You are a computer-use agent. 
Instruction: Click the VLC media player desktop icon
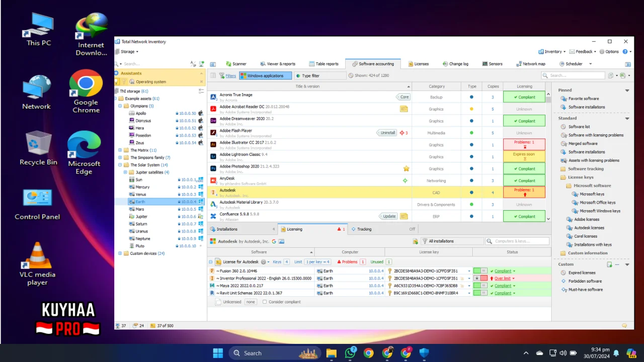tap(37, 264)
